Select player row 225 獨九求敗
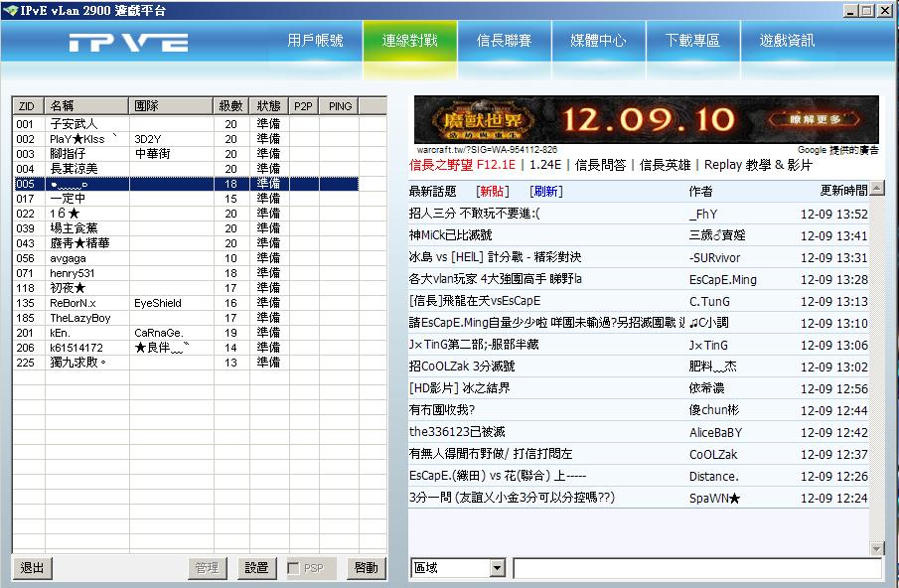 (186, 363)
